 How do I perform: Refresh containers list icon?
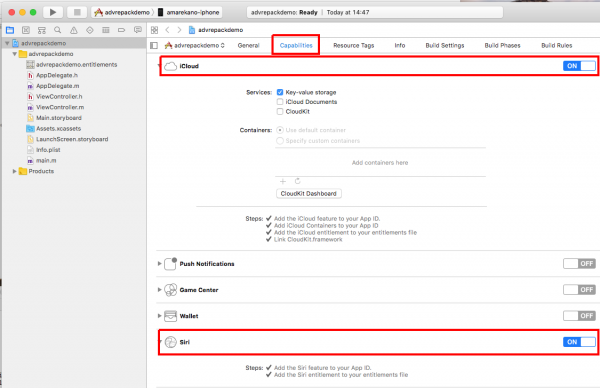297,181
